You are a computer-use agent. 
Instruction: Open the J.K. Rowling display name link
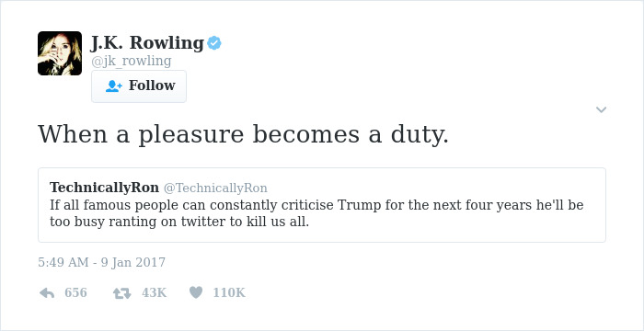(147, 42)
